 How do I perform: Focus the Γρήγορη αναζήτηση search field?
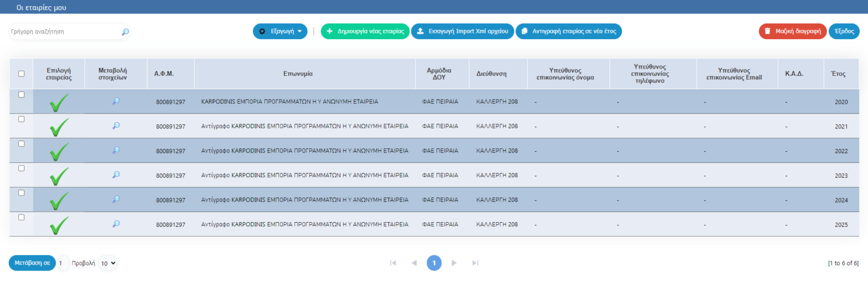(x=63, y=32)
